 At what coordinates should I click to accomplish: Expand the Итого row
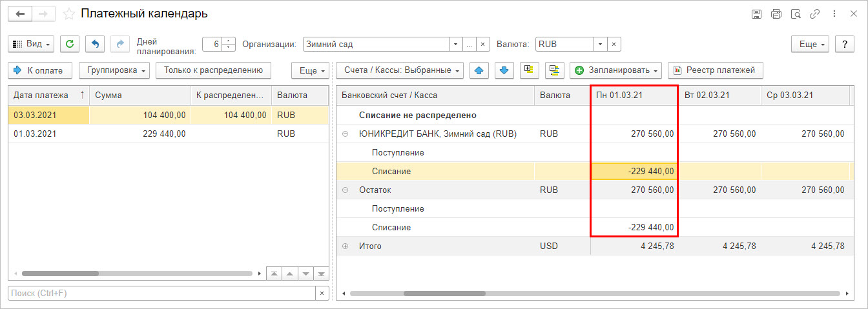(345, 246)
